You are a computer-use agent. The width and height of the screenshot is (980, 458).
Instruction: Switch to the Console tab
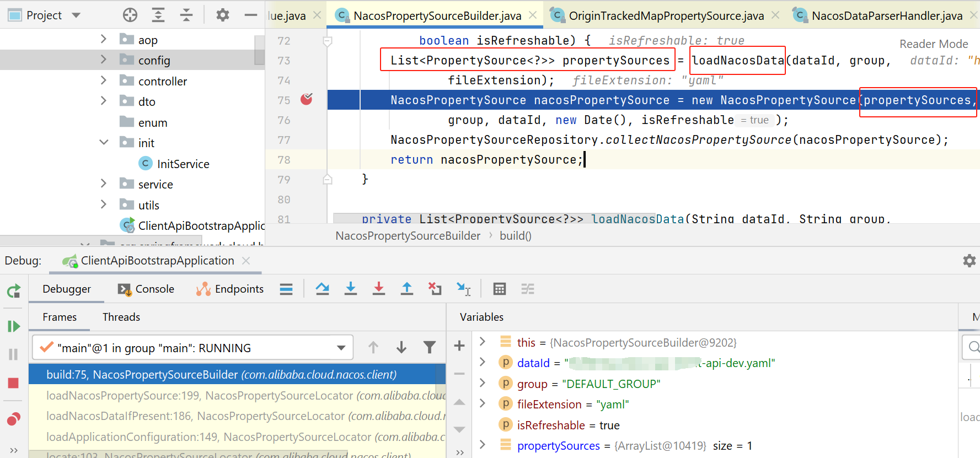point(146,289)
